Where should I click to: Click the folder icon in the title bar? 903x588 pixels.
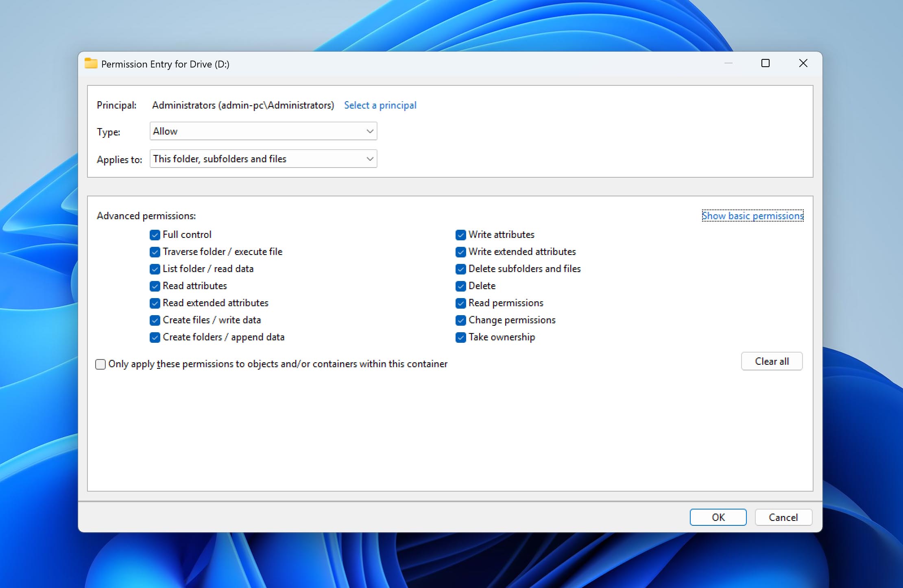pyautogui.click(x=90, y=63)
